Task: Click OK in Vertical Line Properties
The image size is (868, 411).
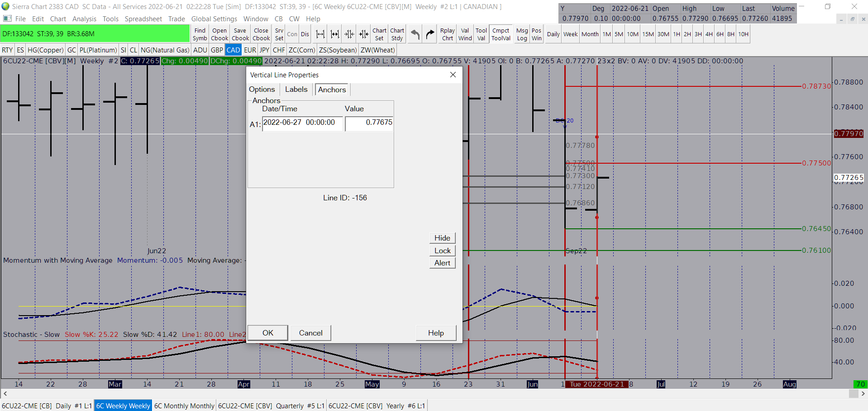Action: coord(268,333)
